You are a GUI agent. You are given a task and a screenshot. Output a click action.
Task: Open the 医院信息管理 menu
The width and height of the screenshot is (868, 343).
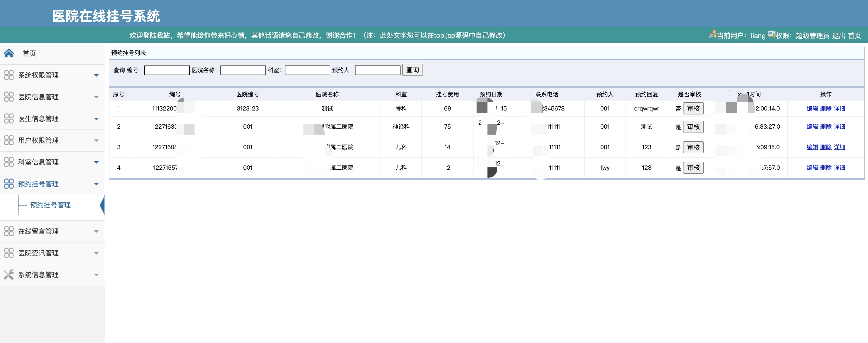(52, 97)
